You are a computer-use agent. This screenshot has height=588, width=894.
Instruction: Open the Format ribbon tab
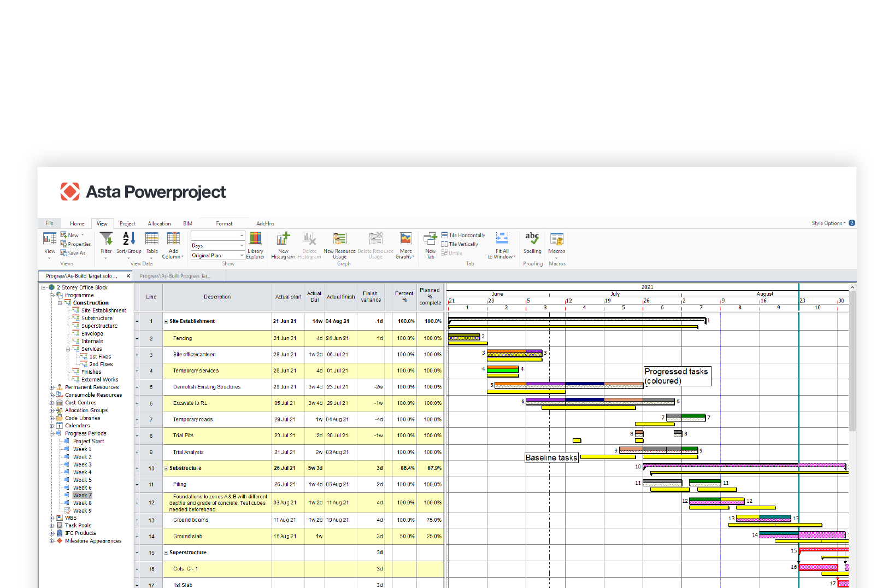[x=224, y=224]
